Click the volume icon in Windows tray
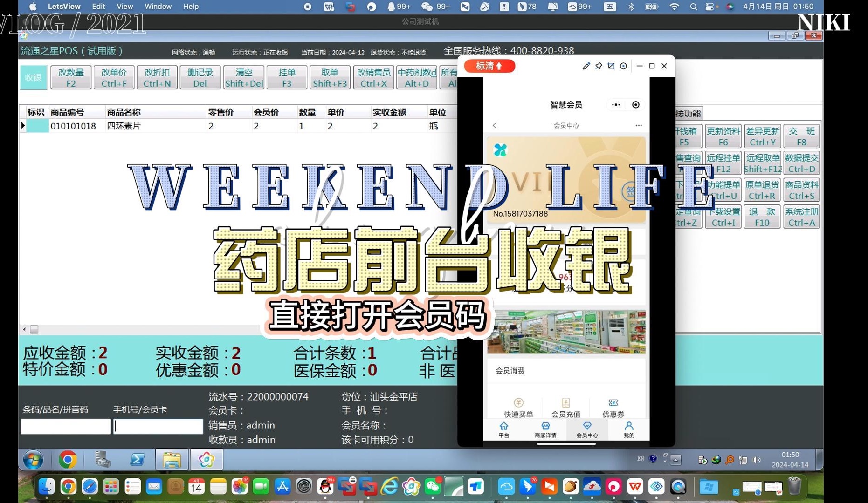868x503 pixels. click(x=757, y=460)
